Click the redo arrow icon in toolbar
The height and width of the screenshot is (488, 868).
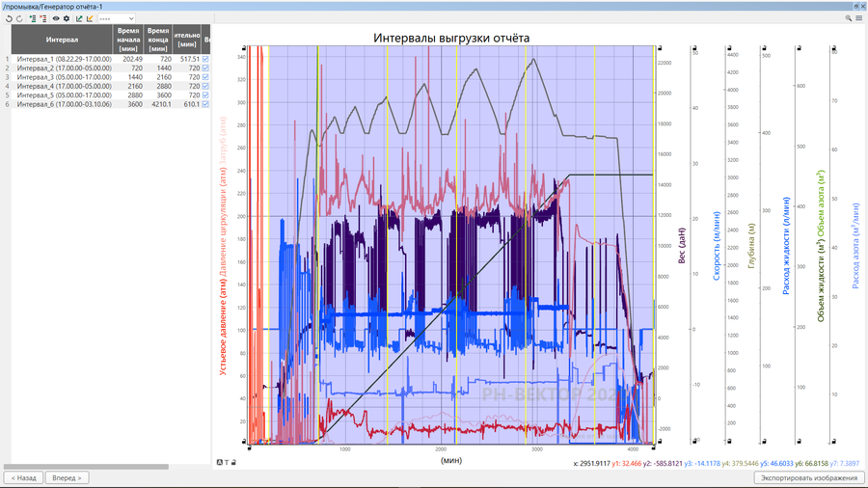click(19, 18)
